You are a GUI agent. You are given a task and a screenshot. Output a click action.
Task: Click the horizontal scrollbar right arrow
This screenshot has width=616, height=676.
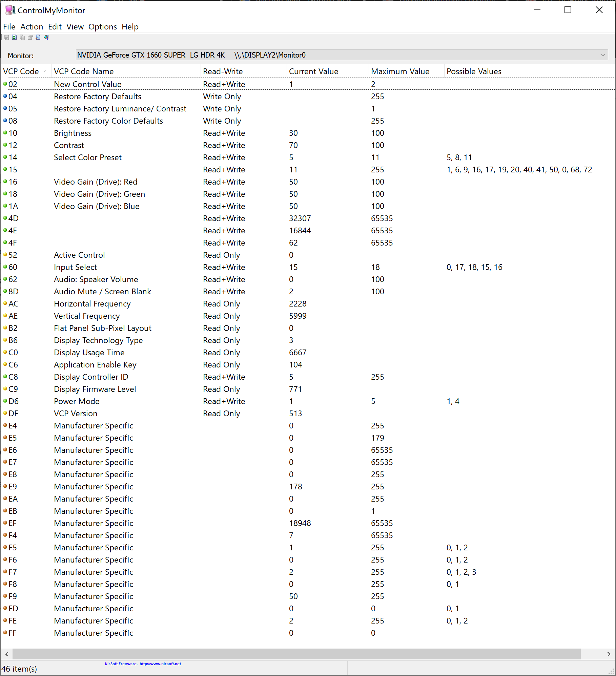[x=609, y=654]
